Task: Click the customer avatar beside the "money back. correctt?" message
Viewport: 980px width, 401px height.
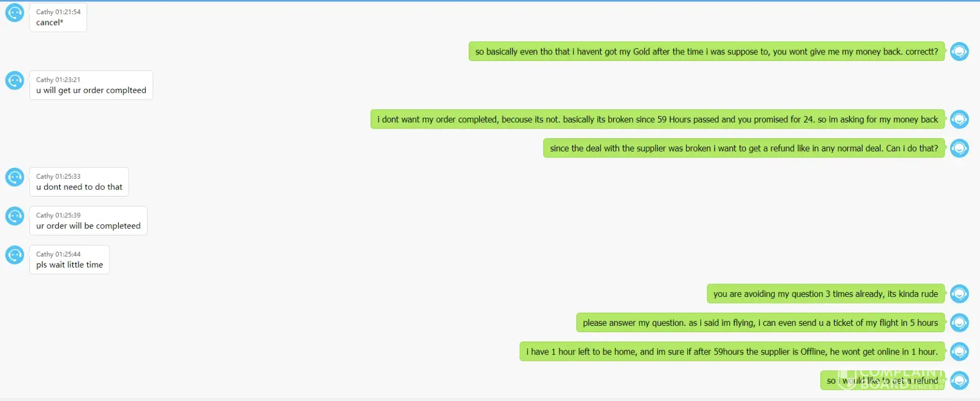Action: tap(959, 52)
